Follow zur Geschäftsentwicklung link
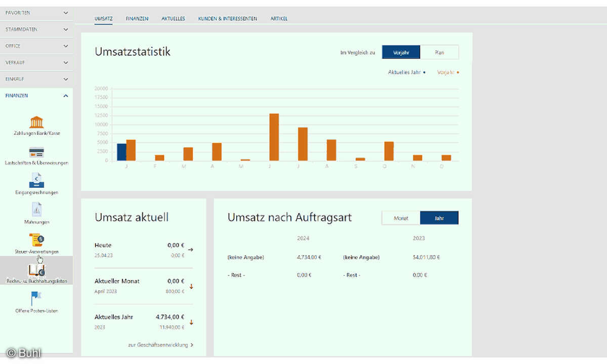The width and height of the screenshot is (607, 364). (x=160, y=345)
